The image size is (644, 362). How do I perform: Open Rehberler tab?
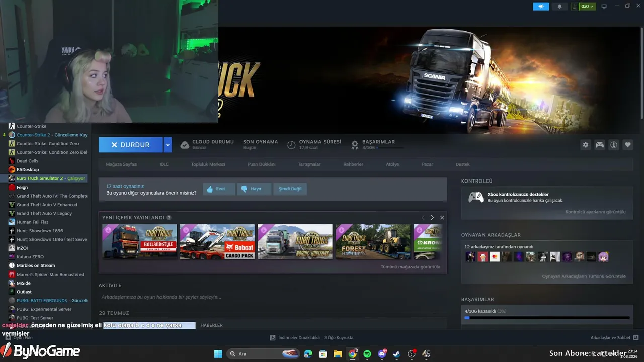pos(353,164)
